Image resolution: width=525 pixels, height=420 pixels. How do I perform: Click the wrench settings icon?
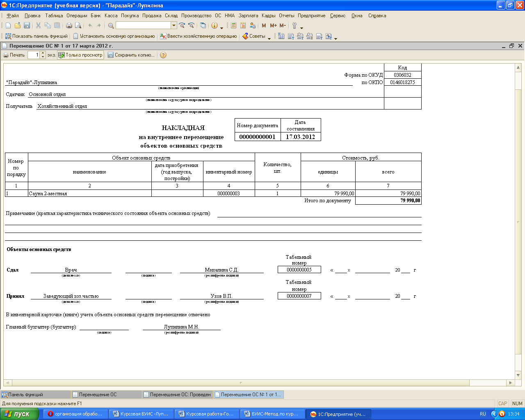294,25
